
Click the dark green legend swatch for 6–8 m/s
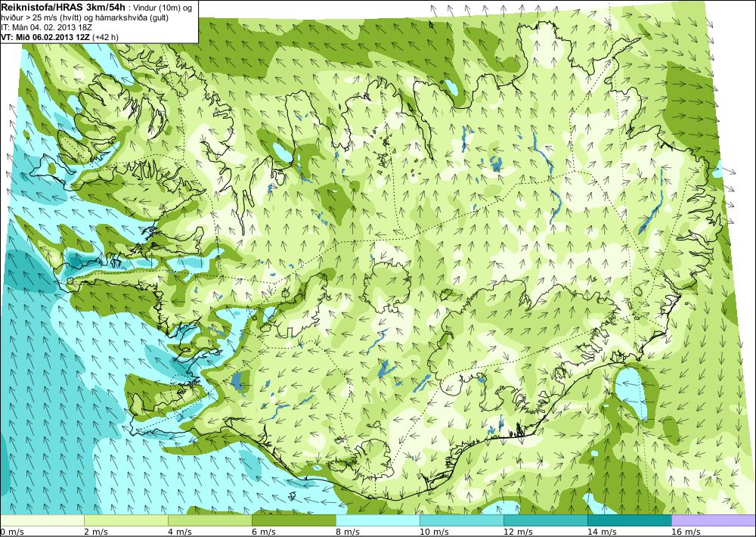click(294, 520)
